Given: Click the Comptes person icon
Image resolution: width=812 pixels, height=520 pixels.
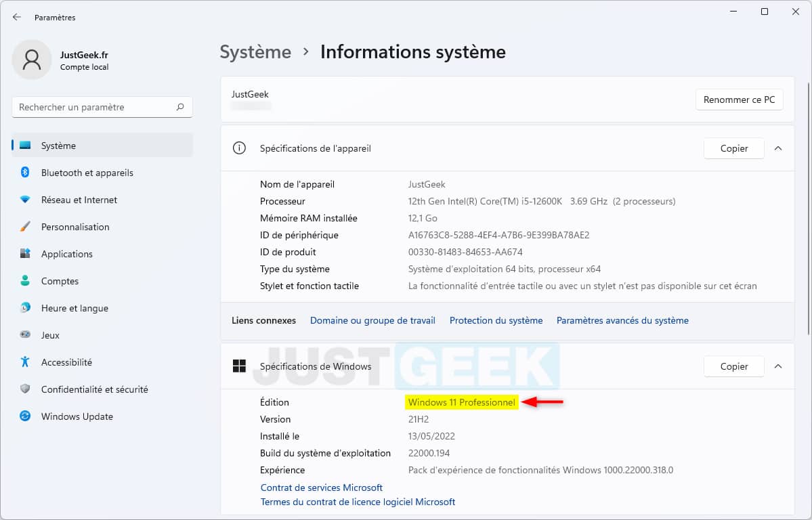Looking at the screenshot, I should 25,280.
